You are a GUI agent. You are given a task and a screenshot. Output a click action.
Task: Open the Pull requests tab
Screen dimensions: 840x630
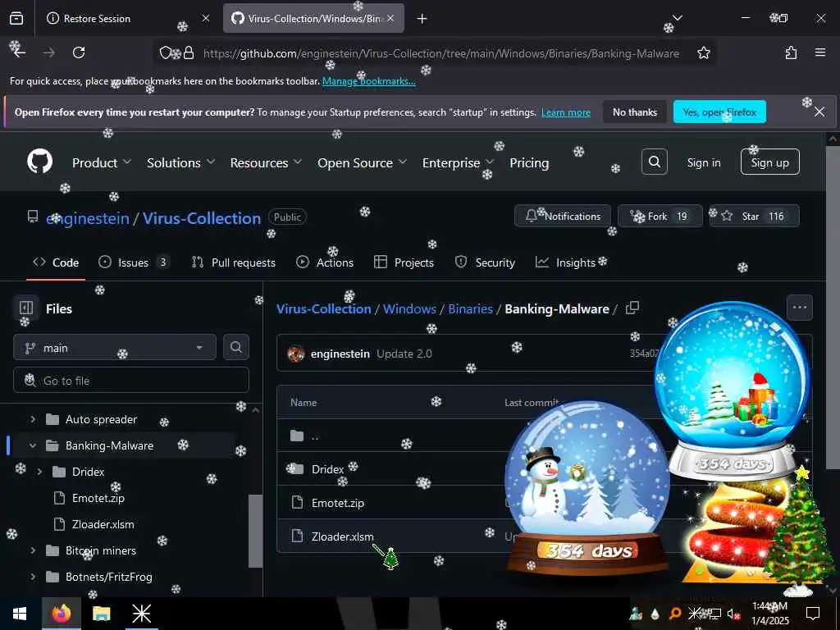pos(234,262)
